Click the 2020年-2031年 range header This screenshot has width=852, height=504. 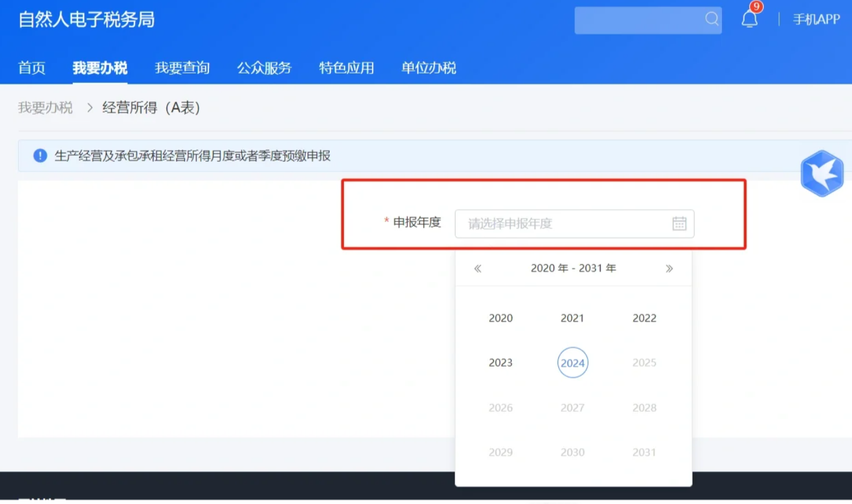coord(573,268)
